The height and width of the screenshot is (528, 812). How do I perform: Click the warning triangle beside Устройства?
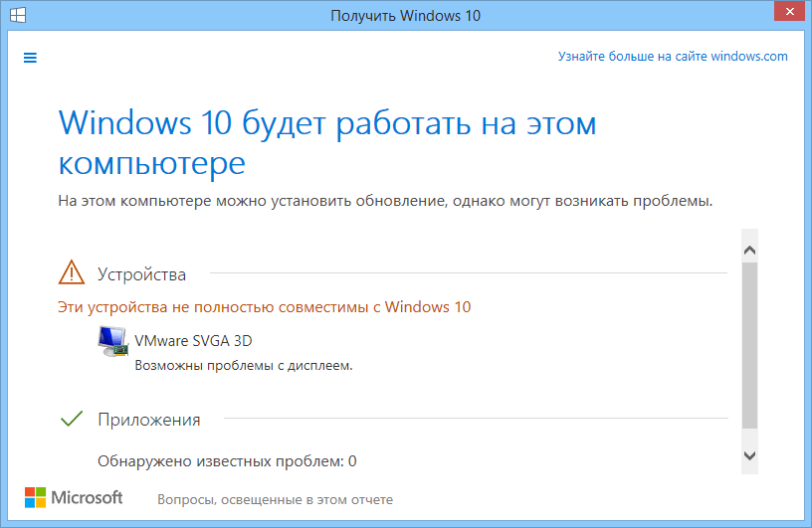72,272
